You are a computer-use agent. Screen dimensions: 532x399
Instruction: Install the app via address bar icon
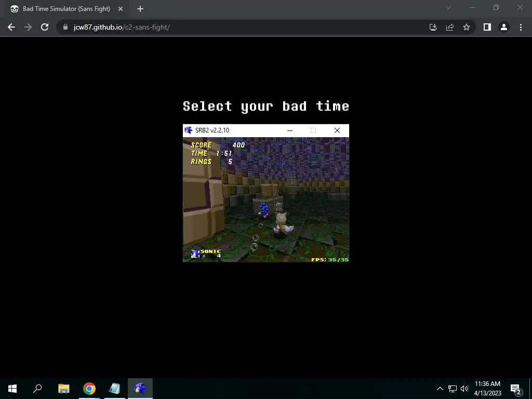[x=433, y=27]
